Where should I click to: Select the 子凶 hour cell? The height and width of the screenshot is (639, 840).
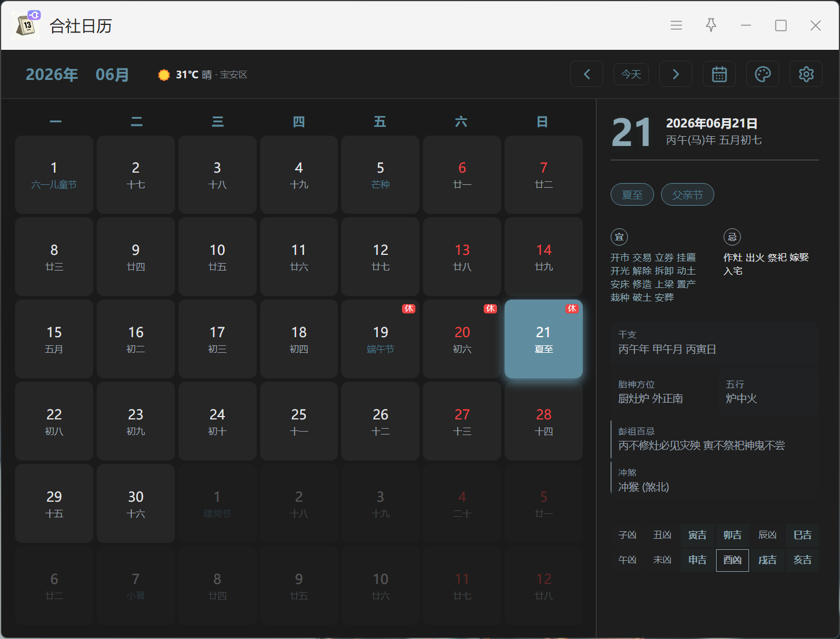627,535
